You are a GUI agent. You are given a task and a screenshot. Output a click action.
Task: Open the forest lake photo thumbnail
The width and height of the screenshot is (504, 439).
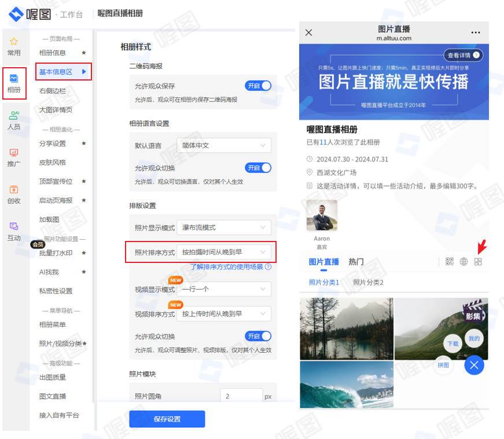click(x=347, y=329)
